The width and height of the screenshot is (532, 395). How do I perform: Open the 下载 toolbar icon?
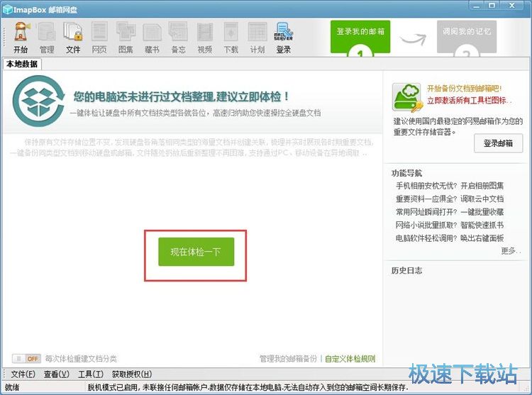tap(231, 38)
